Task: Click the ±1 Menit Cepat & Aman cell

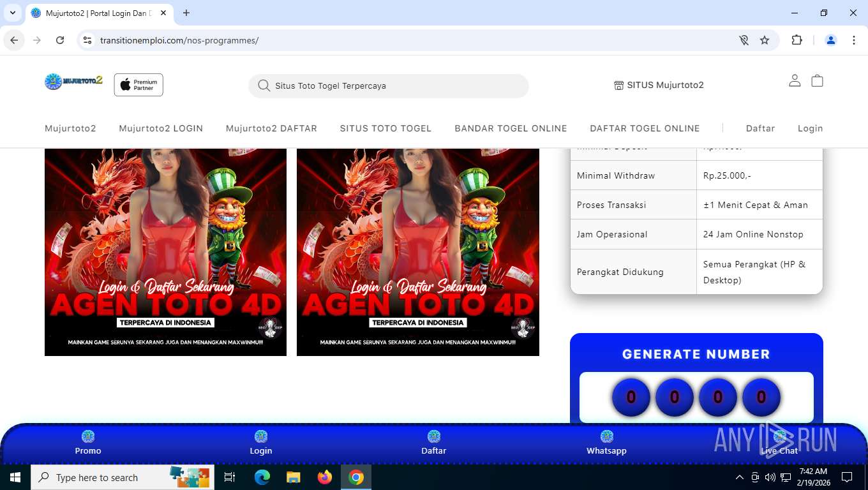Action: tap(759, 205)
